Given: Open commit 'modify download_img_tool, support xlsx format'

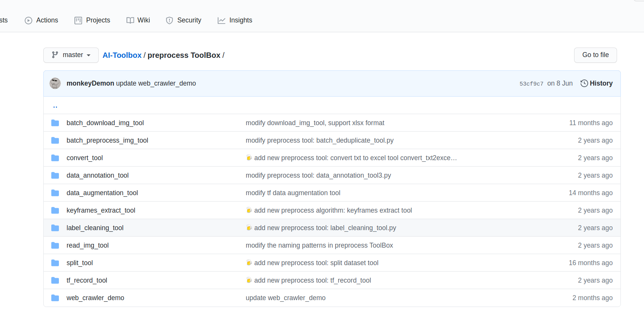Looking at the screenshot, I should (315, 123).
